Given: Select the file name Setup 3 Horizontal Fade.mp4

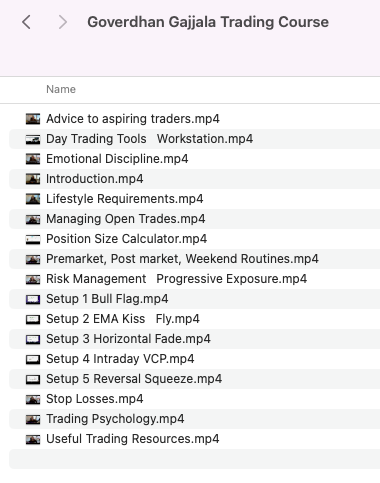Looking at the screenshot, I should (128, 339).
